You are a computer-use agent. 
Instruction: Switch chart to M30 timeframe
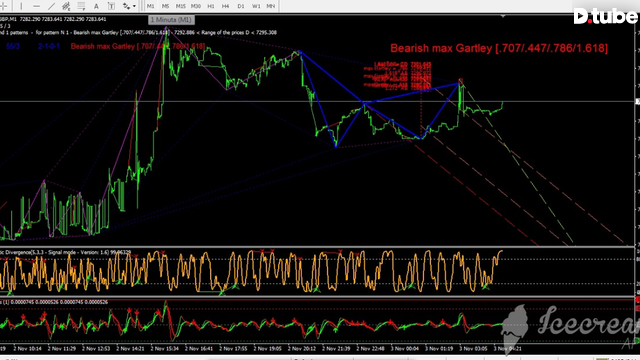[x=196, y=6]
